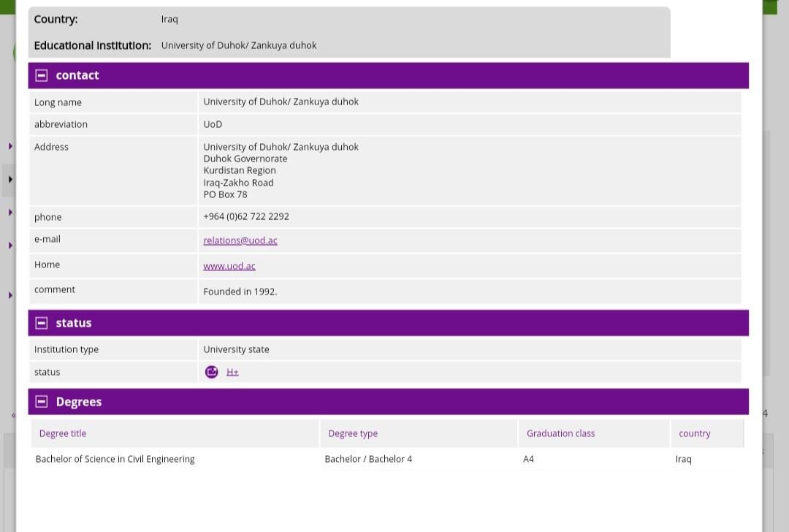Click the Long name value University of Duhok
Image resolution: width=789 pixels, height=532 pixels.
point(281,102)
